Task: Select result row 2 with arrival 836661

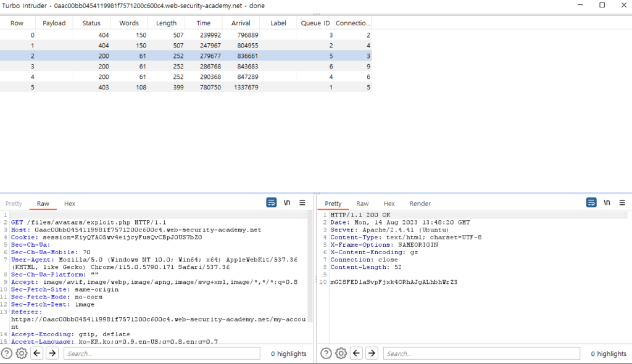Action: (185, 56)
